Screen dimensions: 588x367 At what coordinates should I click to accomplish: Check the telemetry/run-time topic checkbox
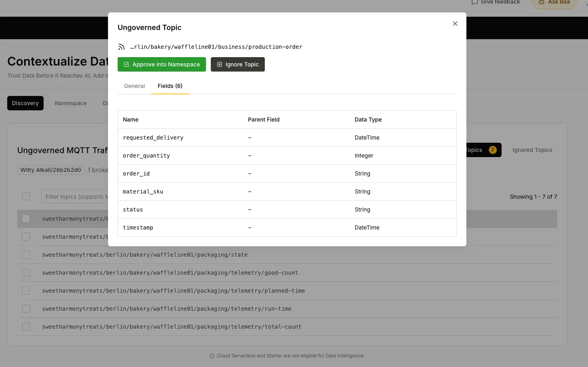tap(26, 309)
